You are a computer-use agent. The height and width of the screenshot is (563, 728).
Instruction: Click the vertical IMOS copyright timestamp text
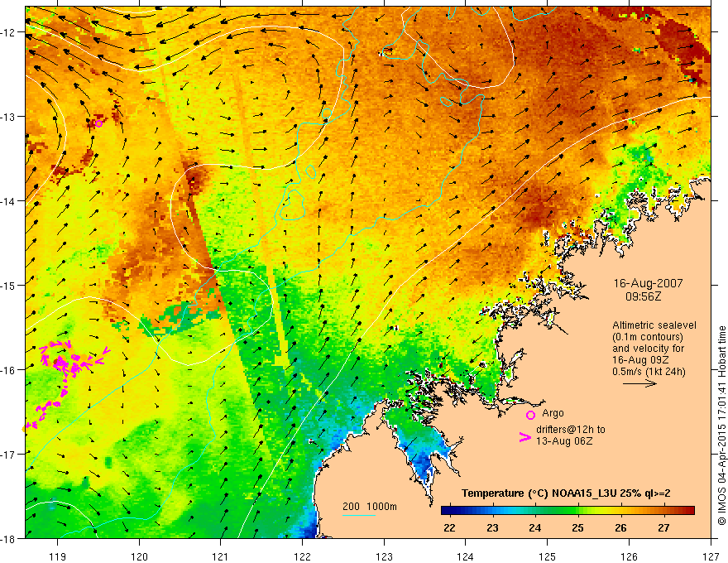[721, 426]
